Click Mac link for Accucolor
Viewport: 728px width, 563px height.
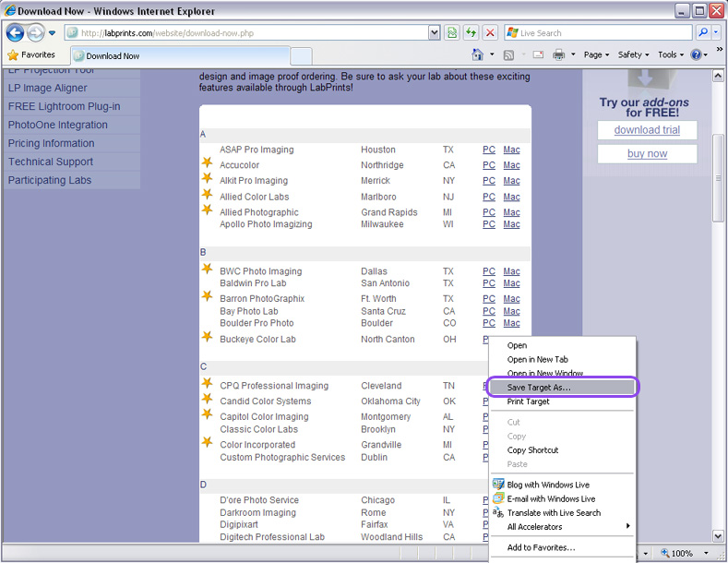(511, 165)
